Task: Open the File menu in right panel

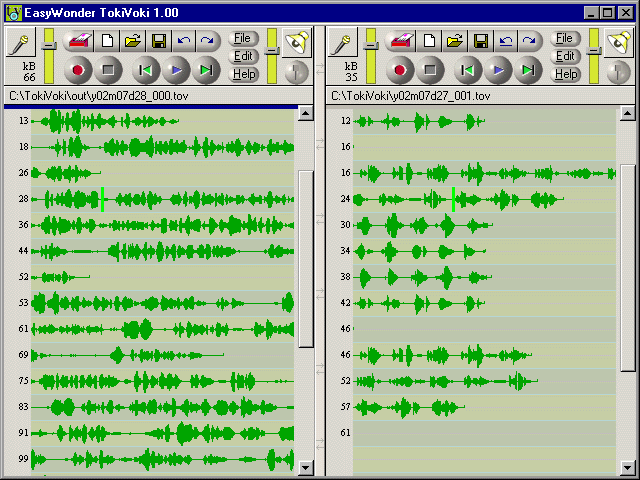Action: (565, 38)
